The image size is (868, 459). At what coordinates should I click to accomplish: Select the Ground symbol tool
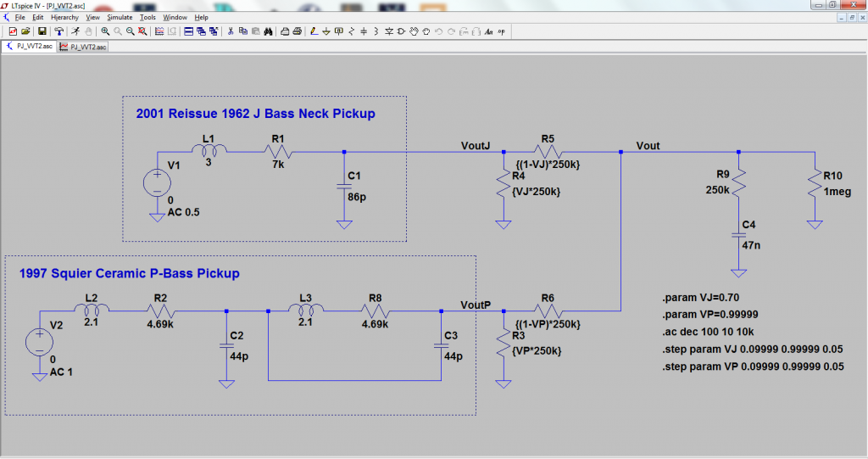(326, 31)
